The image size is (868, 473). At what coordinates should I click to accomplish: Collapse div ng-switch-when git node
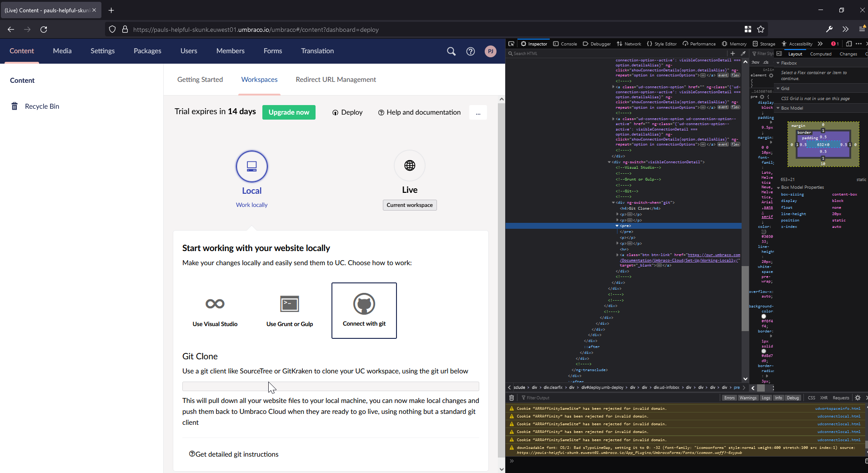coord(613,203)
